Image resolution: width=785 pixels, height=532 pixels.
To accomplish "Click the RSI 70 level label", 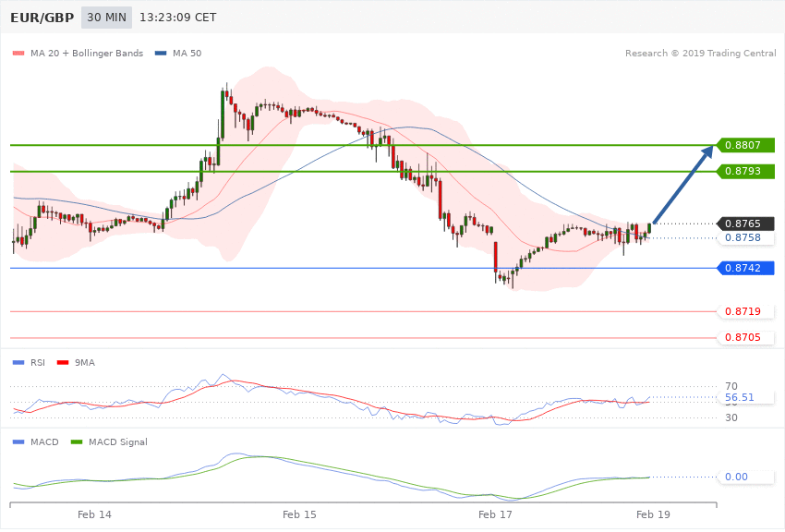I will 731,386.
